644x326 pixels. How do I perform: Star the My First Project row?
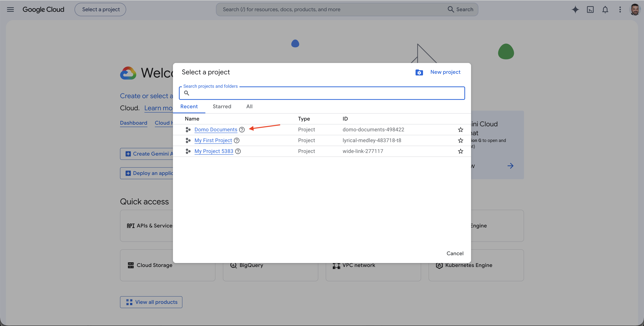tap(460, 140)
